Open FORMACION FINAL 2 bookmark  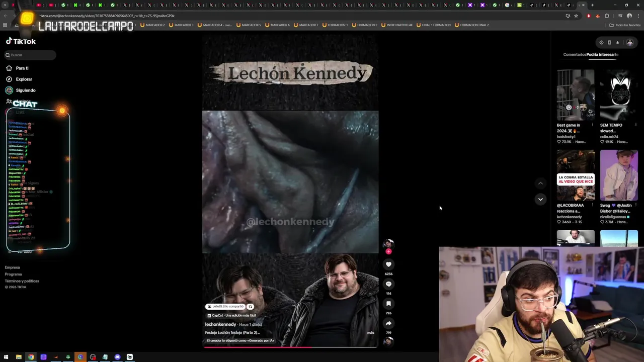tap(471, 25)
